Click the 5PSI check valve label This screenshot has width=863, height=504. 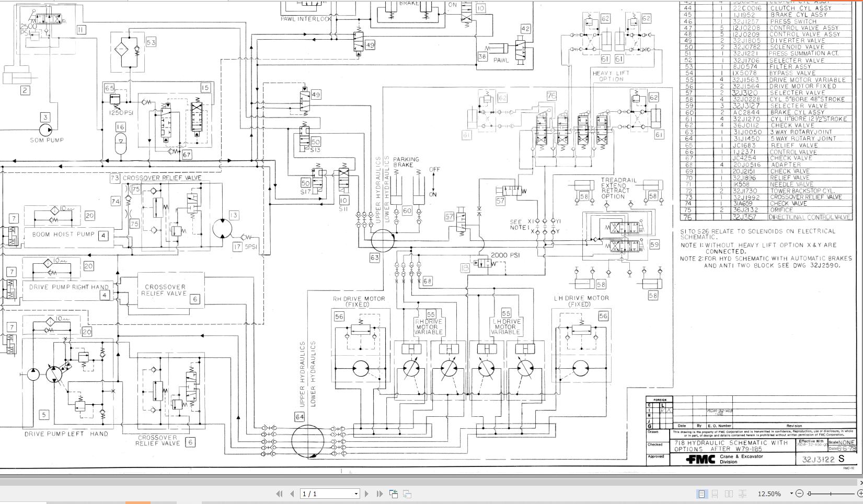tap(251, 247)
